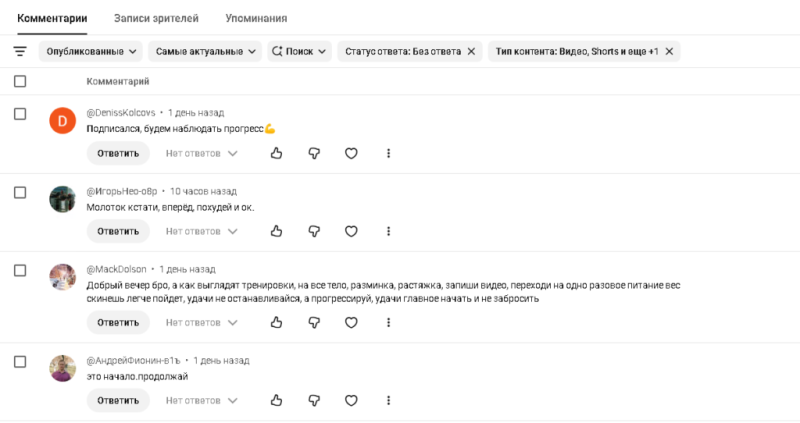Viewport: 800px width, 423px height.
Task: Like the comment by @DenissKolcovs
Action: tap(277, 153)
